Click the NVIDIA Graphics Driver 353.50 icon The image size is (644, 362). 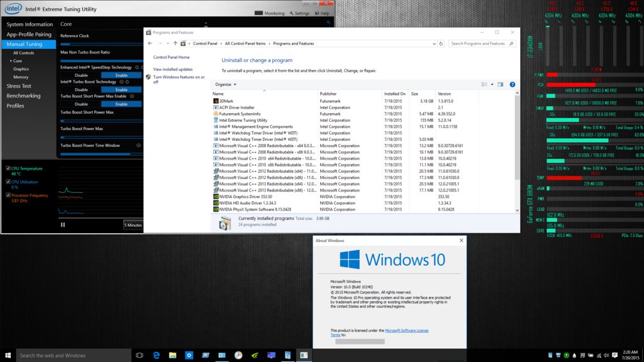coord(216,197)
